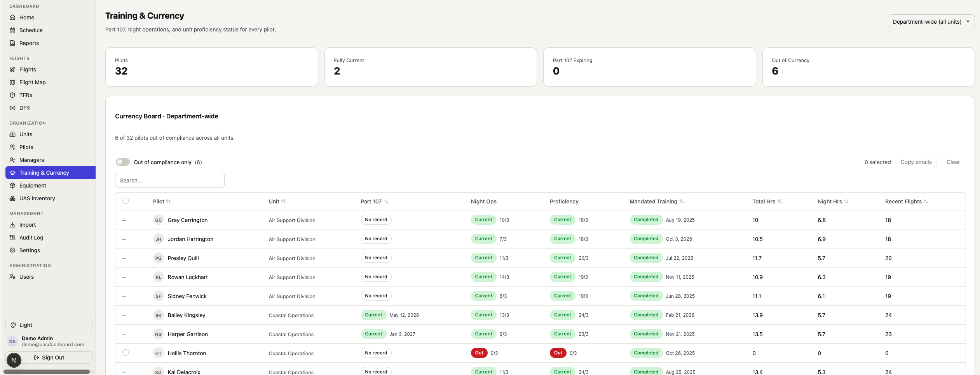980x375 pixels.
Task: Open the Department-wide (all units) dropdown
Action: coord(931,22)
